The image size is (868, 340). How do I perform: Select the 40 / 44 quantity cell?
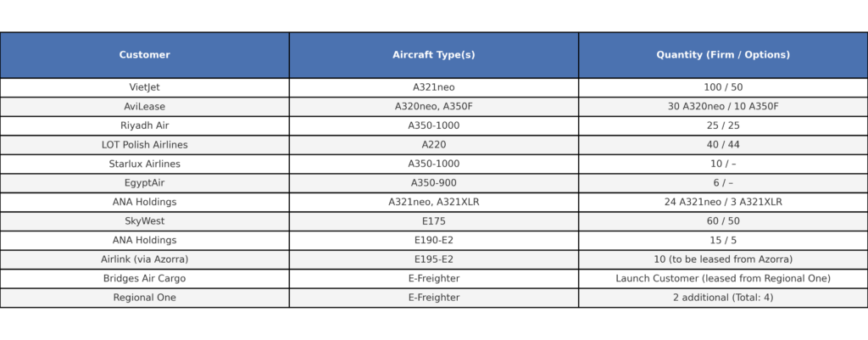(723, 145)
